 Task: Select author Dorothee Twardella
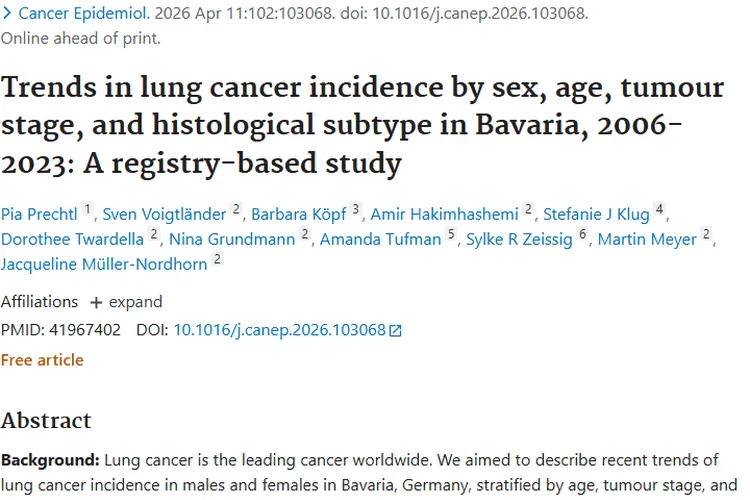click(73, 238)
